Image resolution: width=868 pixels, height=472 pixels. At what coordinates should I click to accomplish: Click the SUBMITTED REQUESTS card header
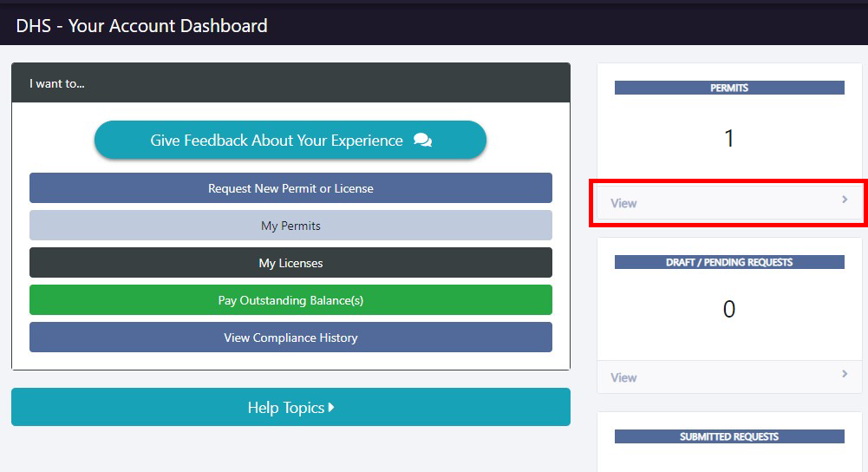point(729,436)
